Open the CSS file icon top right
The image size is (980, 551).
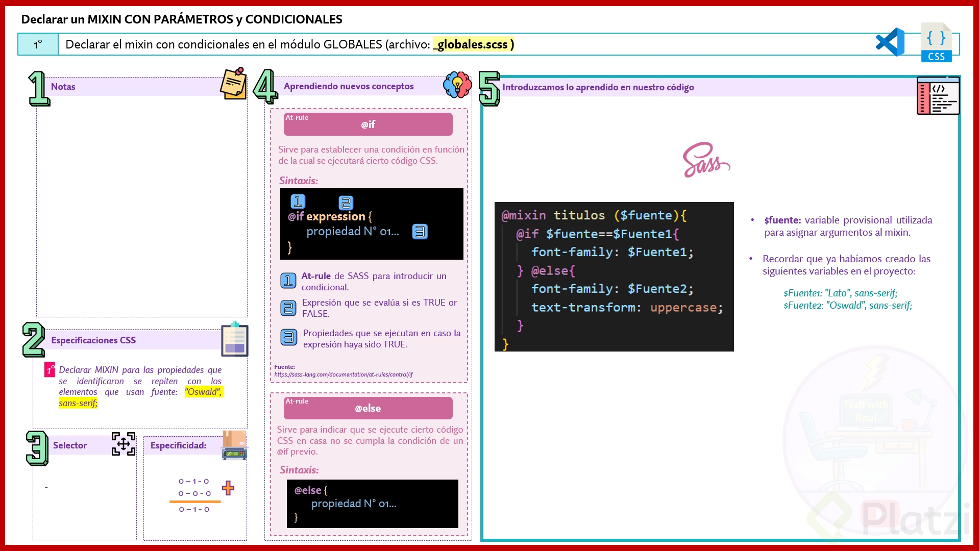[937, 43]
